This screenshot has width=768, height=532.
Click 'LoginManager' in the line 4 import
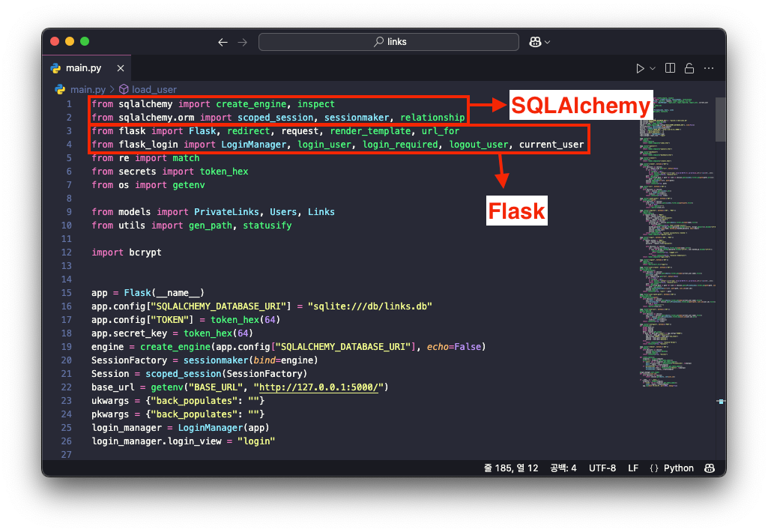[x=254, y=145]
